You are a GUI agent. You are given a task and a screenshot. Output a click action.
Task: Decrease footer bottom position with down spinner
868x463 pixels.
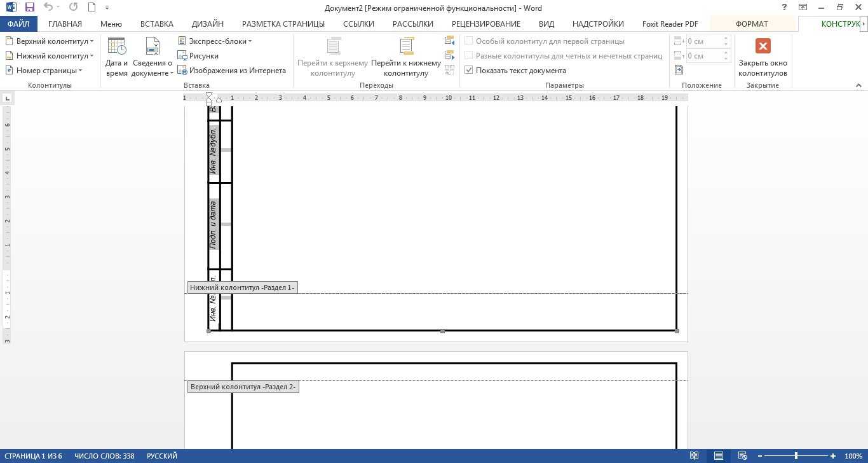click(x=726, y=59)
